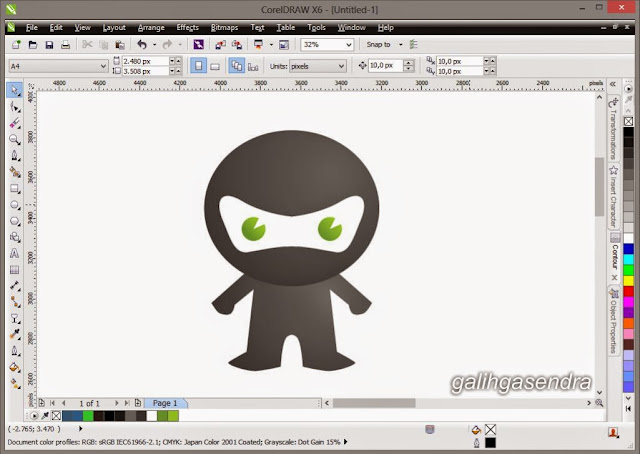Select the Interactive Fill tool
This screenshot has height=454, width=640.
point(14,383)
